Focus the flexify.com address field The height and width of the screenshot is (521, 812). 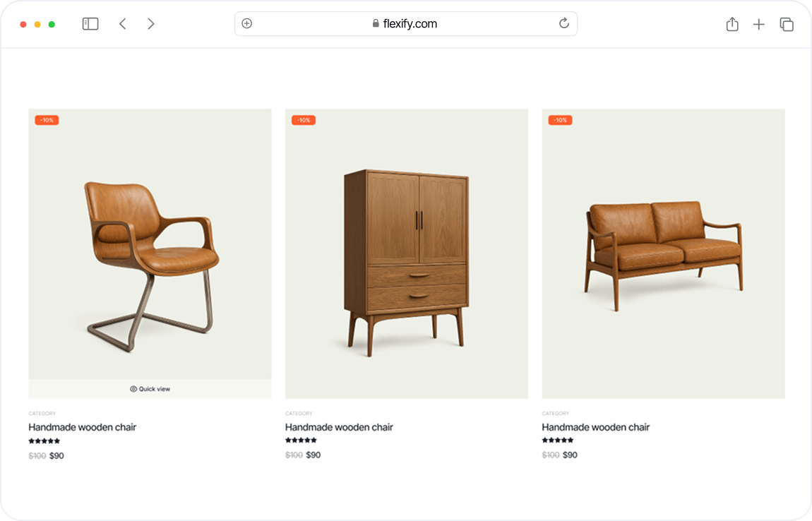coord(405,24)
